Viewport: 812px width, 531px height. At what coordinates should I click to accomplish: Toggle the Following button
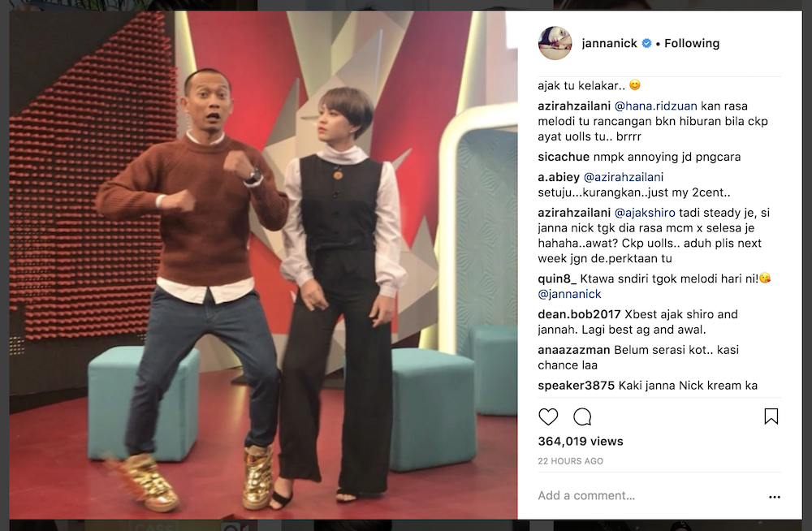point(692,44)
